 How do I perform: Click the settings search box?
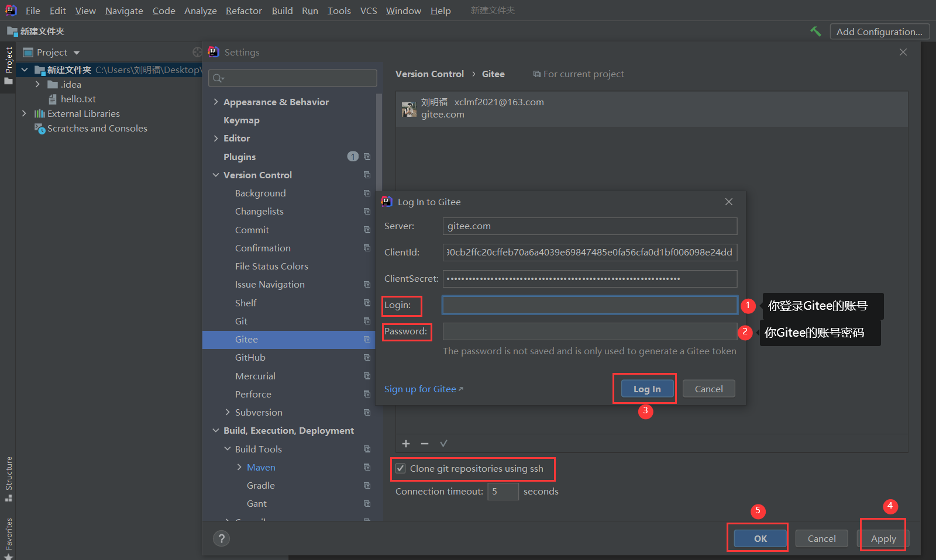tap(292, 78)
